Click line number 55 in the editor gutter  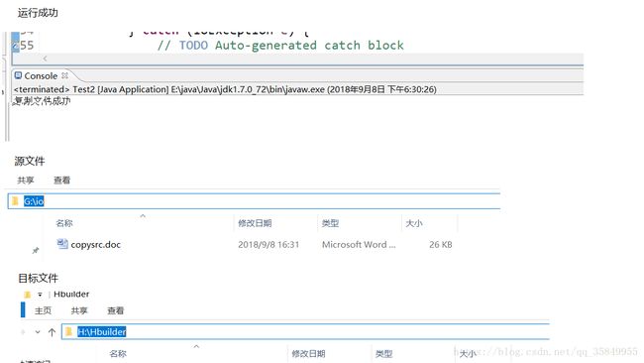27,46
